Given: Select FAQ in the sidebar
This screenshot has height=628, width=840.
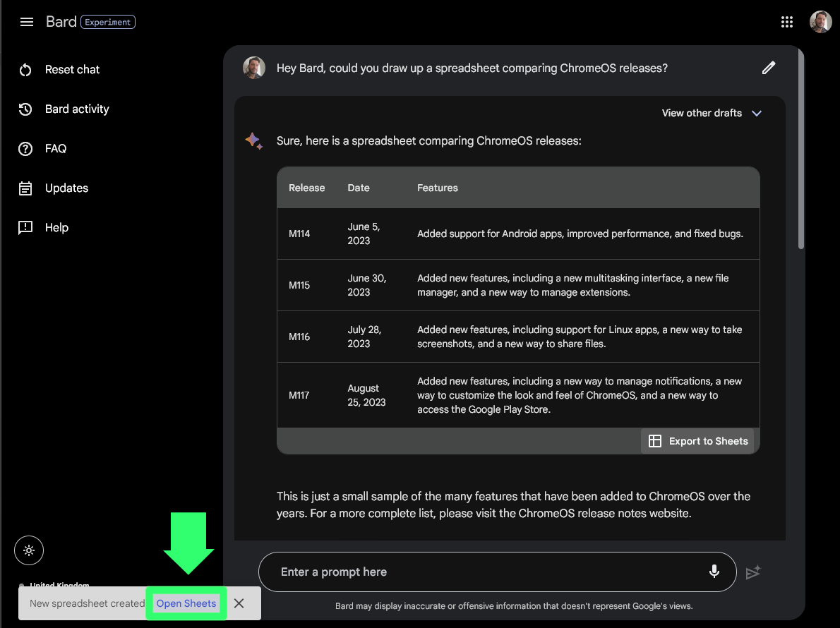Looking at the screenshot, I should [25, 148].
